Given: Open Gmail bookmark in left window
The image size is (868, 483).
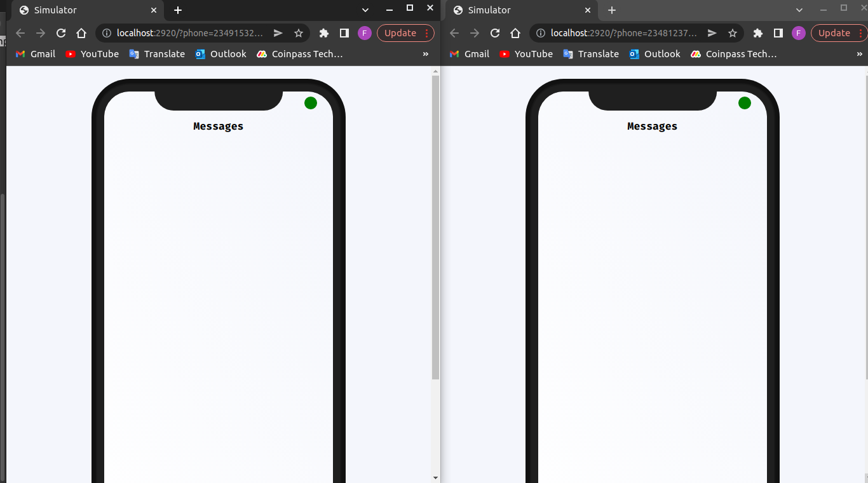Looking at the screenshot, I should 36,54.
